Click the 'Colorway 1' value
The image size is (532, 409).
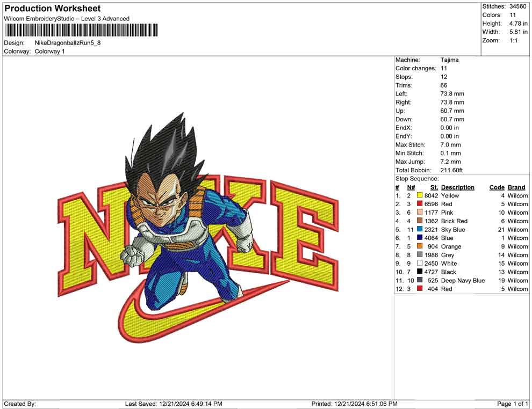[49, 52]
